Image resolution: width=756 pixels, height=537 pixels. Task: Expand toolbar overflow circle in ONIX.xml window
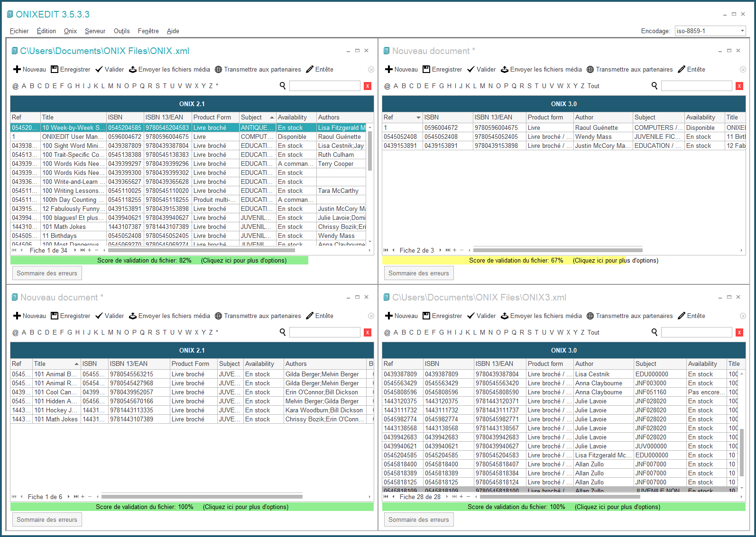[x=371, y=69]
